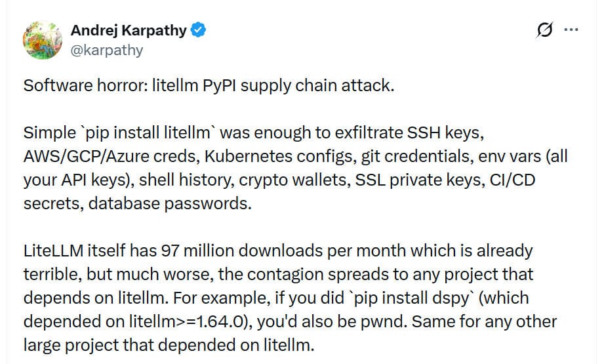Image resolution: width=604 pixels, height=364 pixels.
Task: Click the blue verified badge icon
Action: click(x=199, y=30)
